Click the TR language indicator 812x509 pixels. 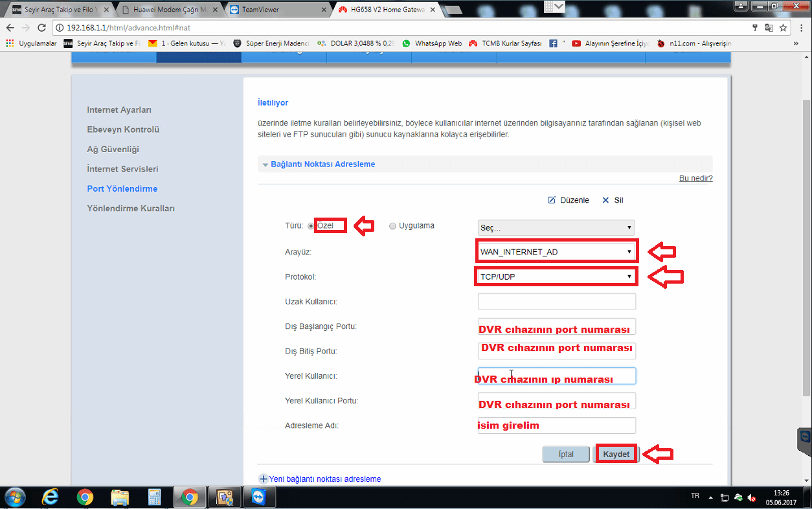click(x=695, y=495)
